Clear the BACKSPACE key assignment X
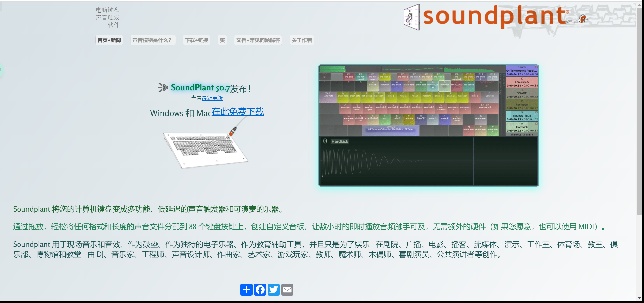Screen dimensions: 644x303 486,86
